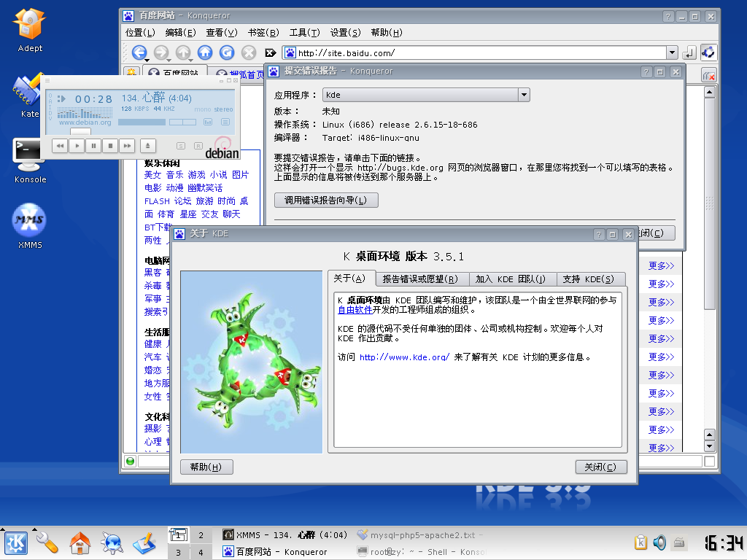Click the Go button beside the URL bar
Viewport: 747px width, 560px height.
click(x=689, y=52)
